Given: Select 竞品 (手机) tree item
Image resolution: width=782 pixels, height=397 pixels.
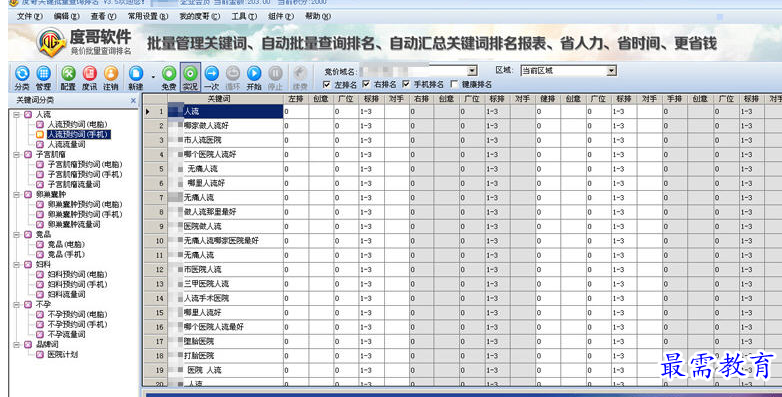Looking at the screenshot, I should click(66, 254).
